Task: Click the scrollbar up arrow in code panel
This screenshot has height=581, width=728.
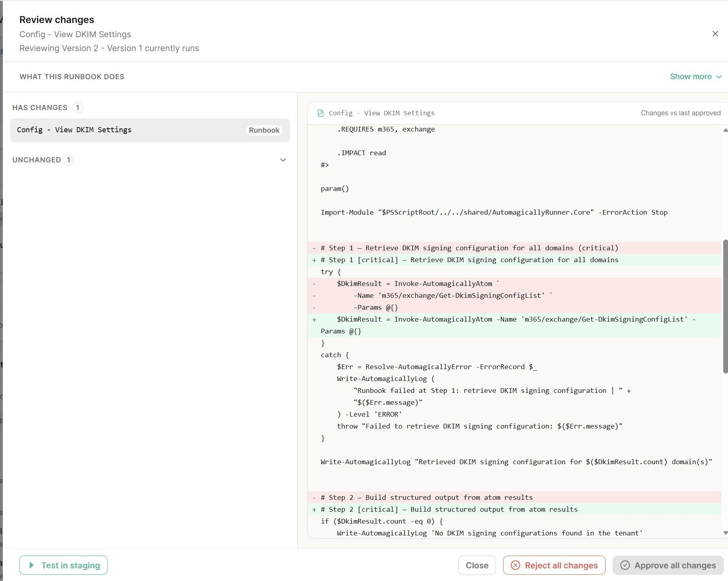Action: [x=725, y=130]
